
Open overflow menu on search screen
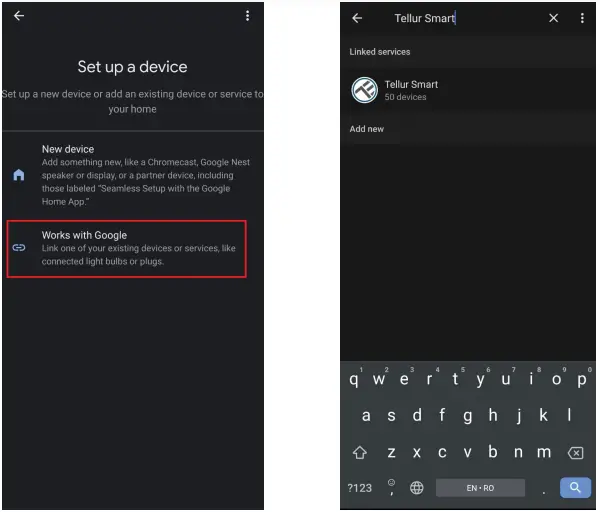coord(582,18)
